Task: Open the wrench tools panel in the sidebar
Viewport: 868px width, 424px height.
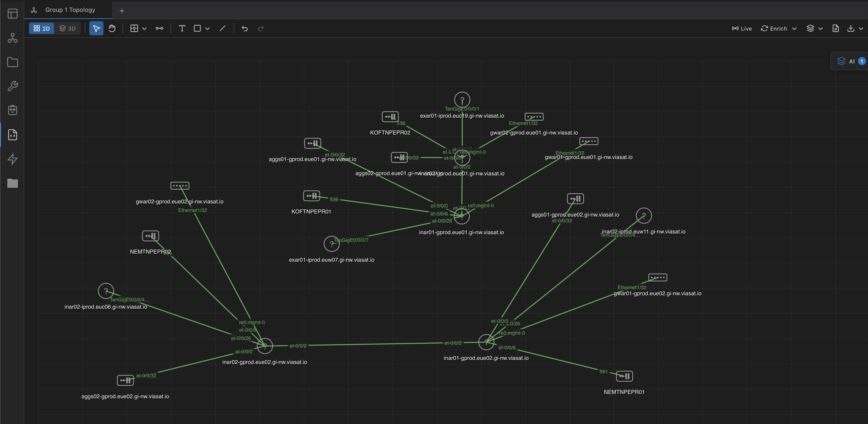Action: [12, 86]
